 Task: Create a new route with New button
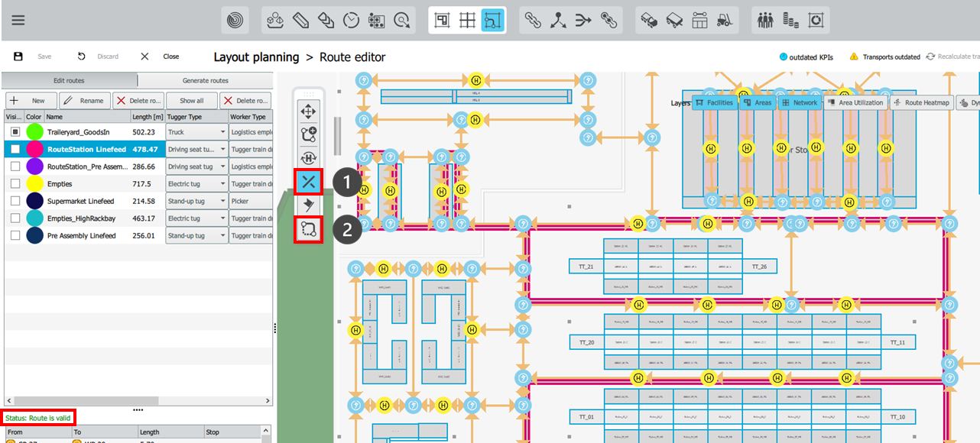(31, 100)
